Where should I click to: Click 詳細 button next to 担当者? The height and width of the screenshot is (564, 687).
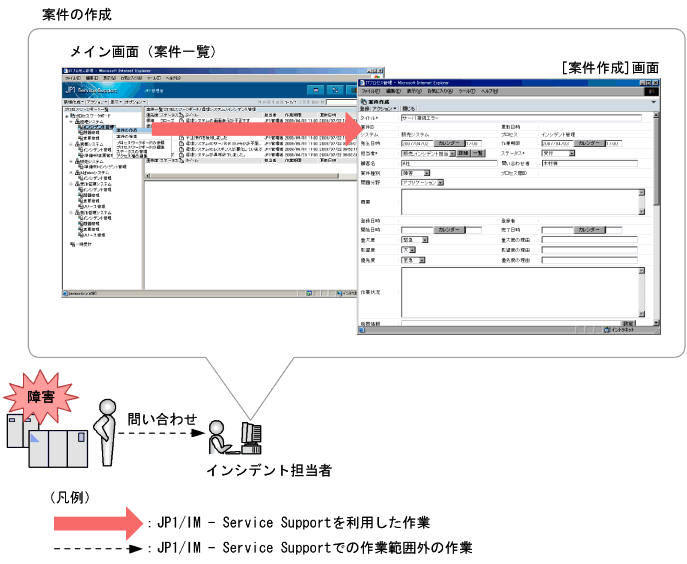pos(463,153)
